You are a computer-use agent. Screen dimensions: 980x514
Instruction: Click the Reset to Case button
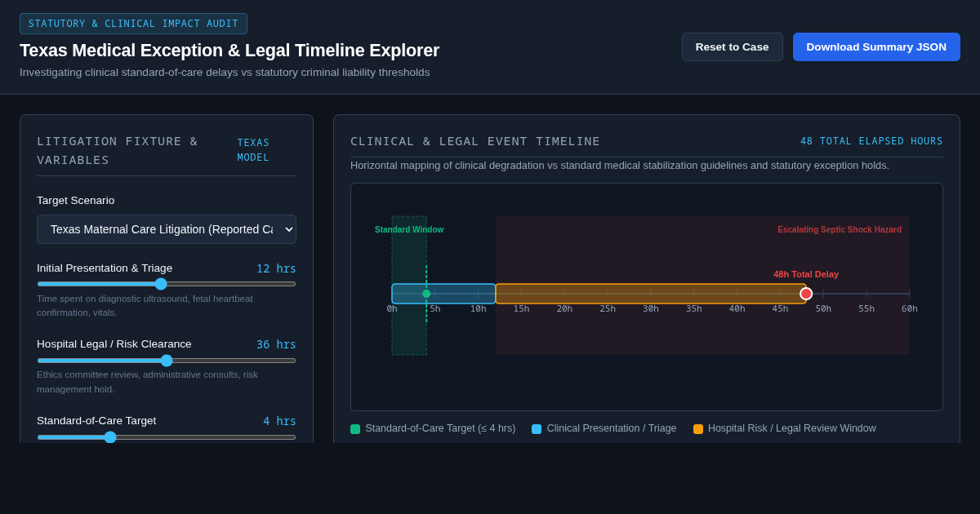point(733,47)
